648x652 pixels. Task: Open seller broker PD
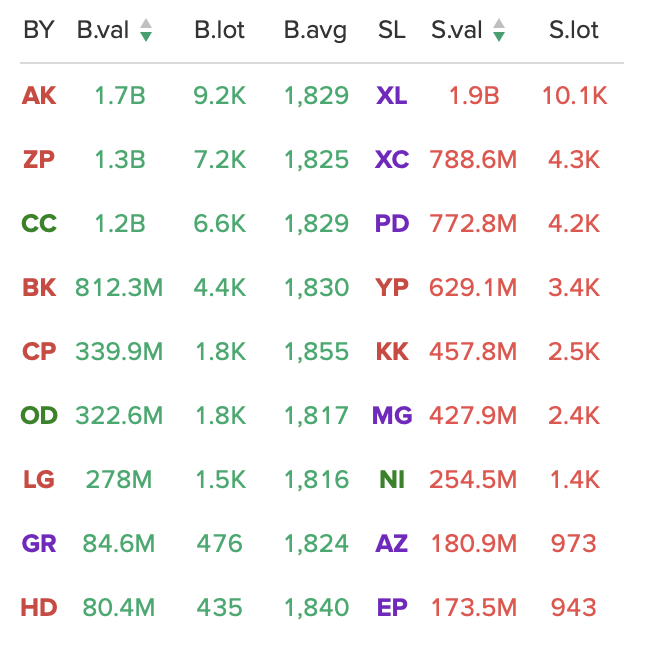(392, 224)
